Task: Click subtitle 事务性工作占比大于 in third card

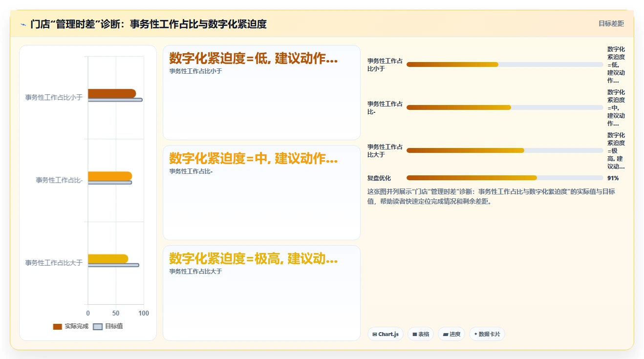Action: (195, 272)
